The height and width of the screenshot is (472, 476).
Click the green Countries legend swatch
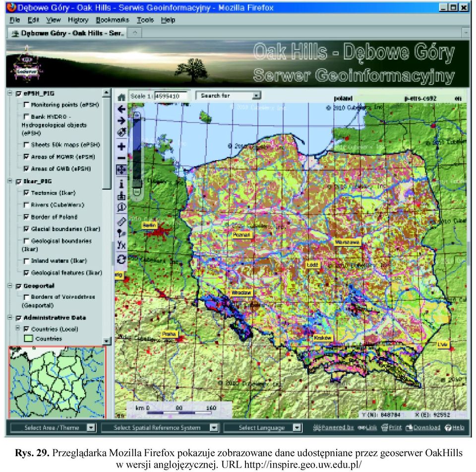tap(28, 338)
